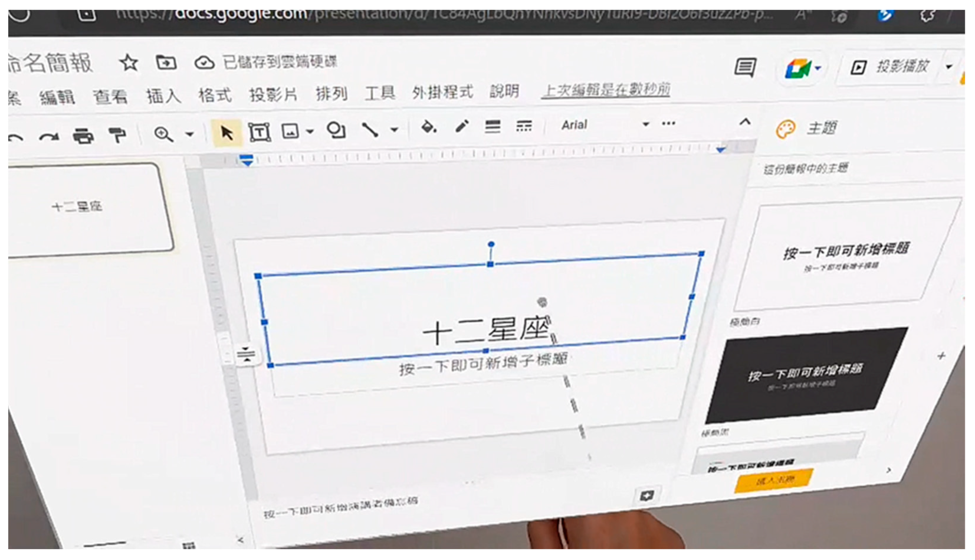Click the shape insert tool

[336, 130]
